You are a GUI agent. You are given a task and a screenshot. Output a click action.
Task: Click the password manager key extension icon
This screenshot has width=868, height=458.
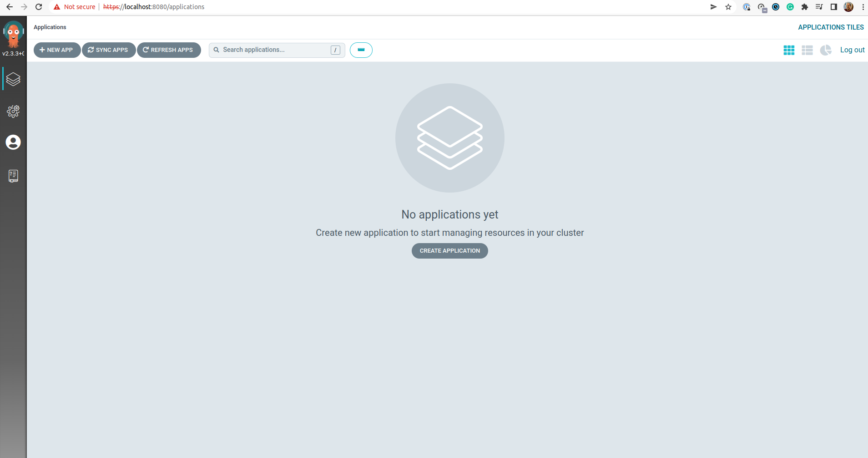click(x=747, y=7)
